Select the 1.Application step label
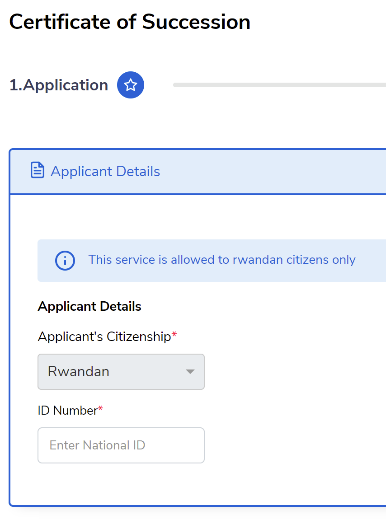 click(59, 85)
